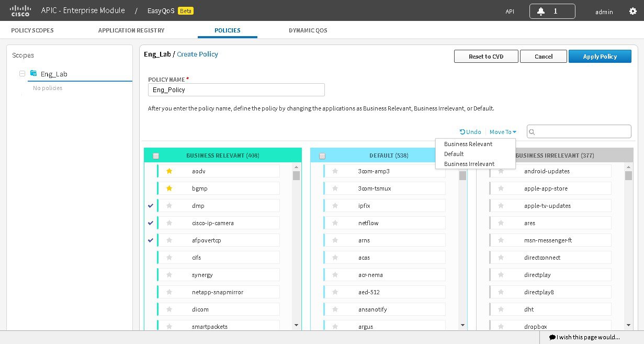644x344 pixels.
Task: Mark dropbox with a favorite star
Action: 502,326
